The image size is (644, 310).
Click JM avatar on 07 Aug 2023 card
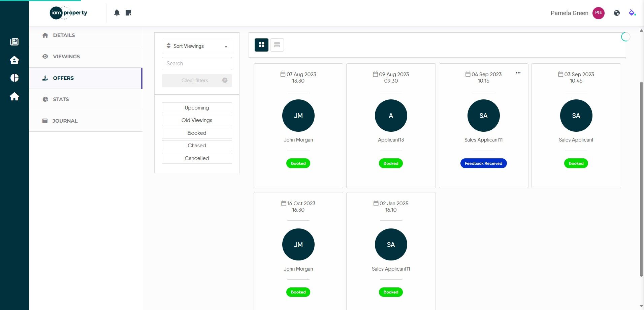(x=298, y=116)
